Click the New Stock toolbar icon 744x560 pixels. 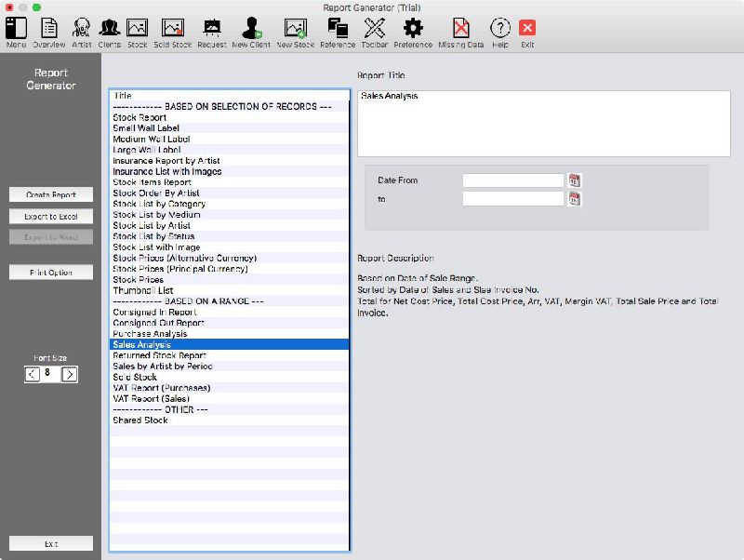pos(295,33)
